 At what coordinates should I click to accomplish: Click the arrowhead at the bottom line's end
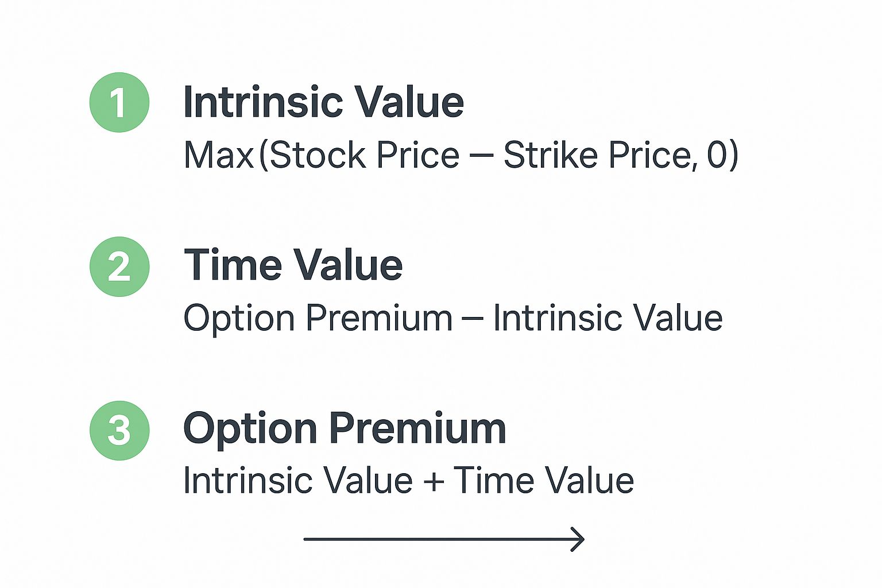click(x=578, y=539)
